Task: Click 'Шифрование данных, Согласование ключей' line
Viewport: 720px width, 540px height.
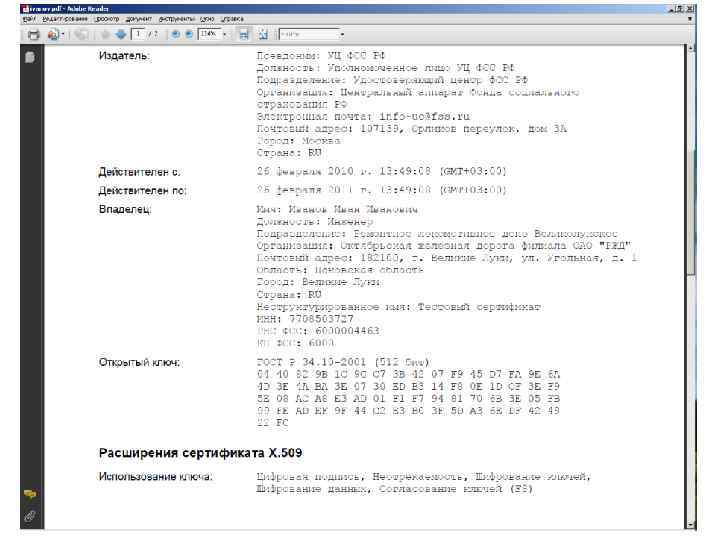Action: point(394,489)
